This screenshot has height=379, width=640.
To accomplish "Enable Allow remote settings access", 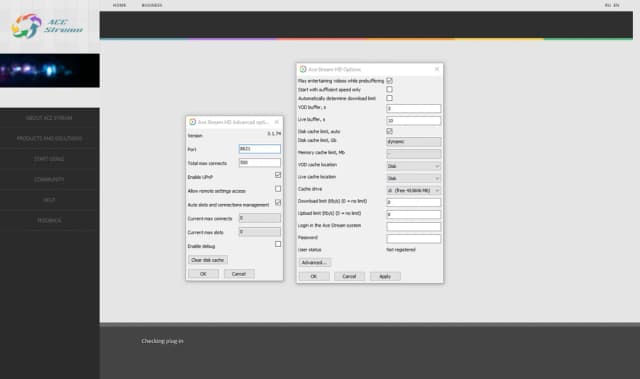I will (x=278, y=188).
